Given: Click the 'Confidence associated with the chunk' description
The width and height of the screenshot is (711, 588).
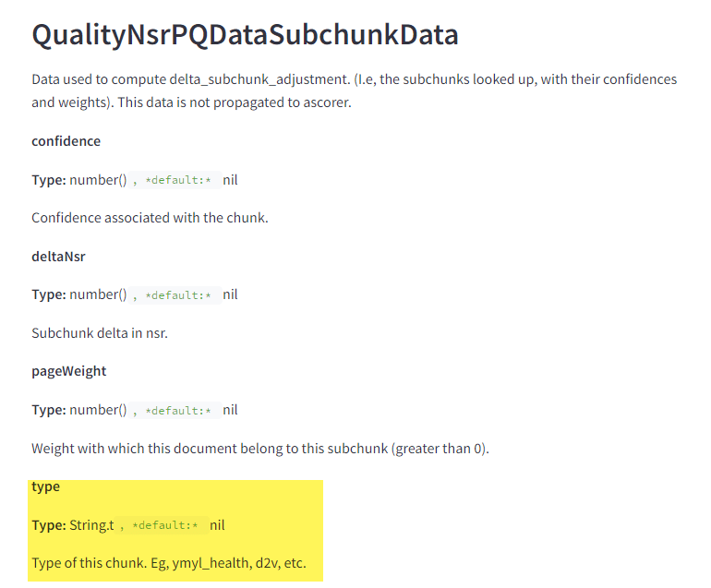Looking at the screenshot, I should click(150, 218).
